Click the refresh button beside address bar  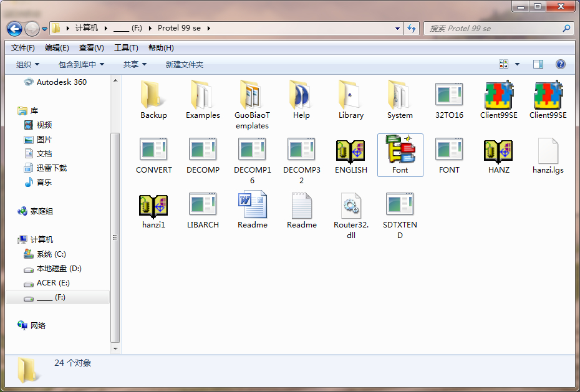click(412, 29)
